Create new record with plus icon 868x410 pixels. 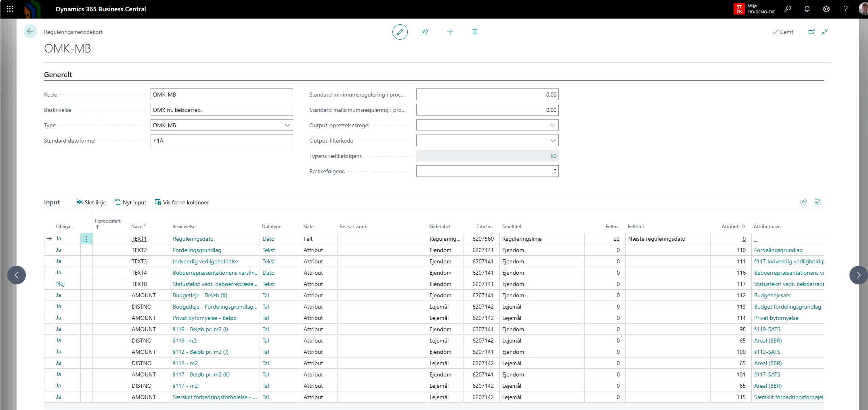(x=450, y=32)
